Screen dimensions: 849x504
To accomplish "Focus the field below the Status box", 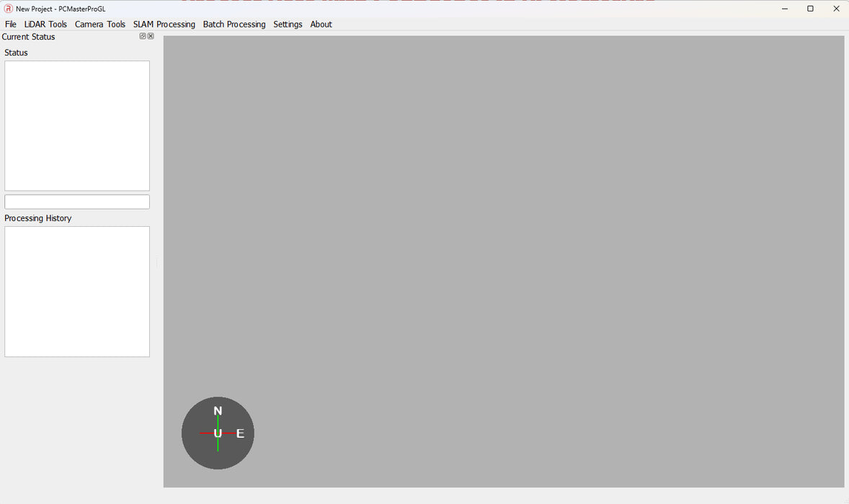I will click(x=77, y=202).
